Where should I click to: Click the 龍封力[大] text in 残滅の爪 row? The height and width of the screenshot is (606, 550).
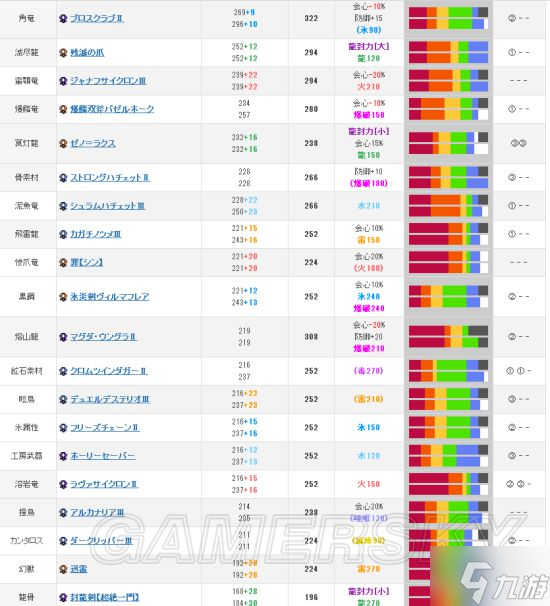pos(369,46)
